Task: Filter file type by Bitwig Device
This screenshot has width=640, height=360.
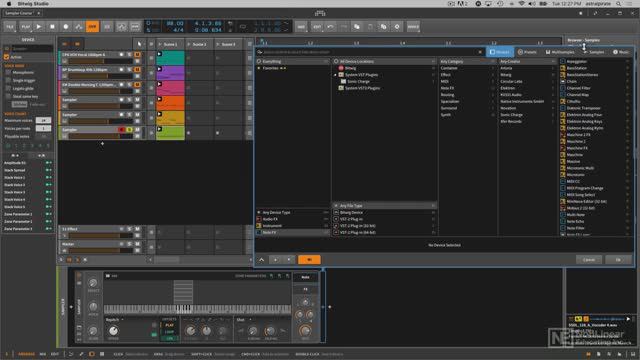Action: coord(384,213)
